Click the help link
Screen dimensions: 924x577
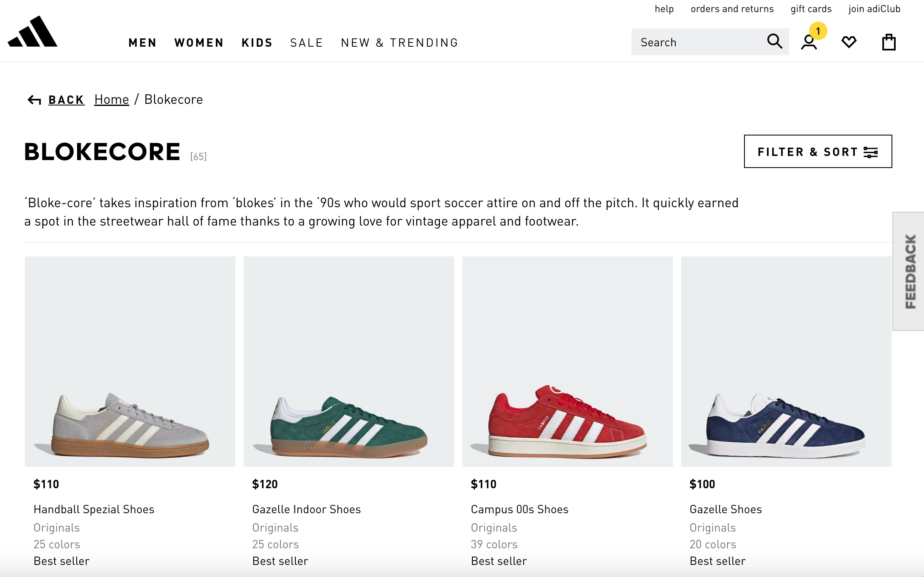coord(664,9)
